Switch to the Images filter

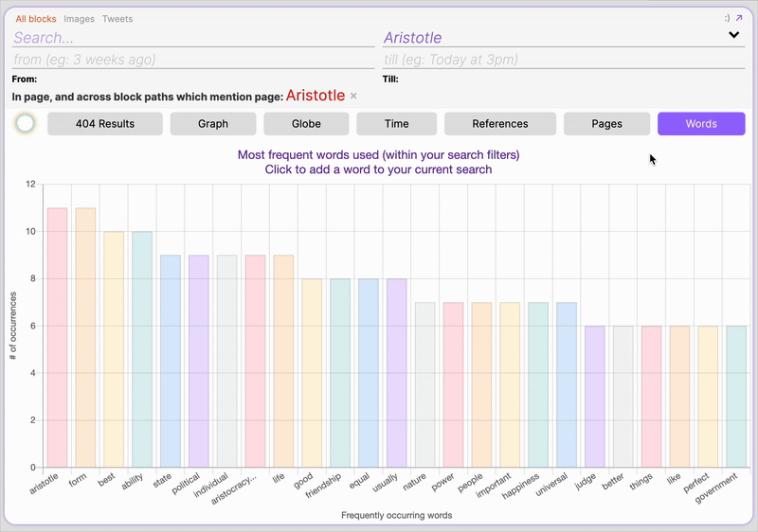point(79,19)
